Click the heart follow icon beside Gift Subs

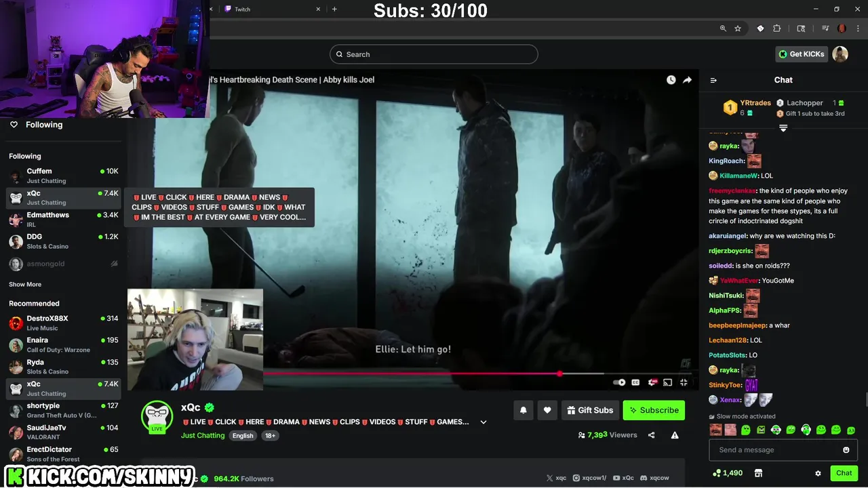coord(547,410)
